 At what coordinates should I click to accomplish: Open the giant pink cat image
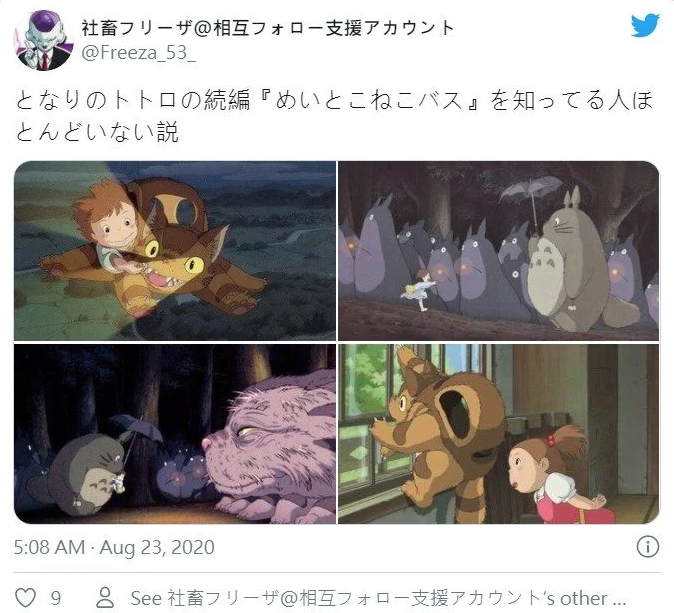click(x=175, y=434)
